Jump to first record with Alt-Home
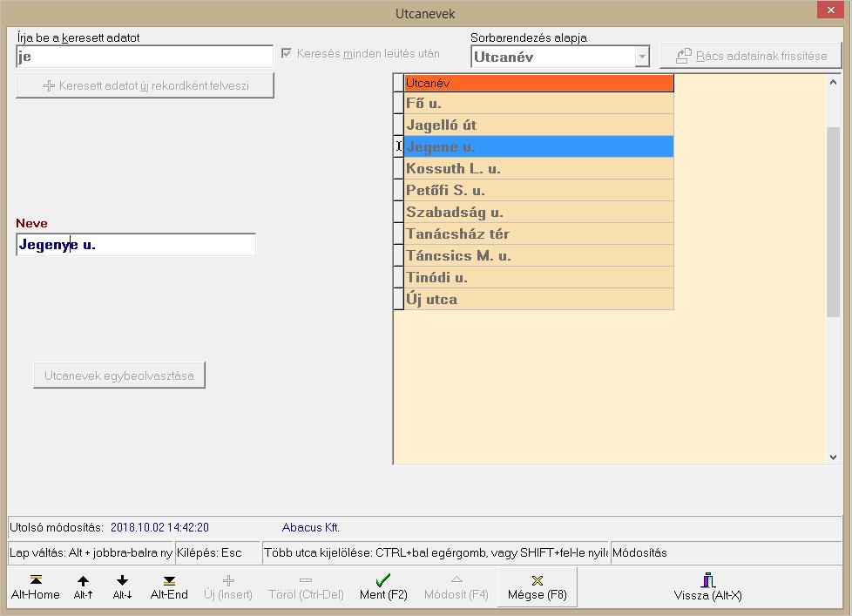 click(x=36, y=587)
